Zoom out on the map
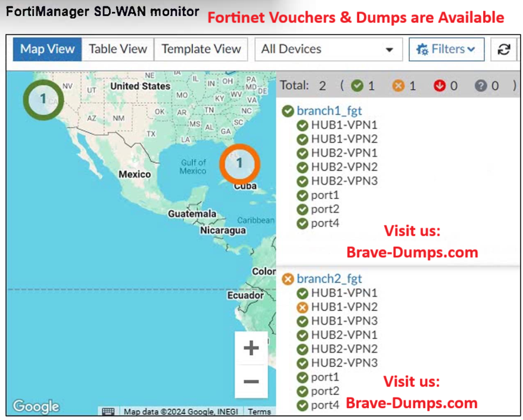The width and height of the screenshot is (523, 420). [x=251, y=381]
